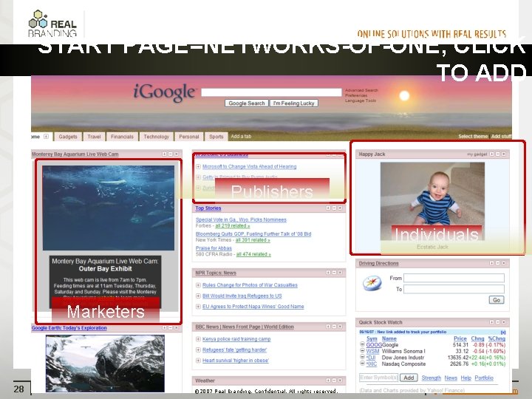Click the compass icon in Driving Directions

(x=372, y=284)
